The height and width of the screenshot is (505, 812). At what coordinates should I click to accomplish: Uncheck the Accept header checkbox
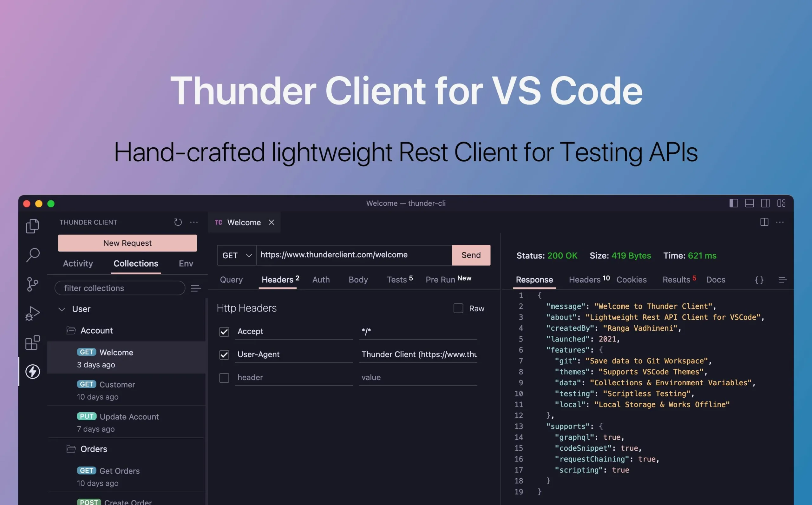coord(224,332)
